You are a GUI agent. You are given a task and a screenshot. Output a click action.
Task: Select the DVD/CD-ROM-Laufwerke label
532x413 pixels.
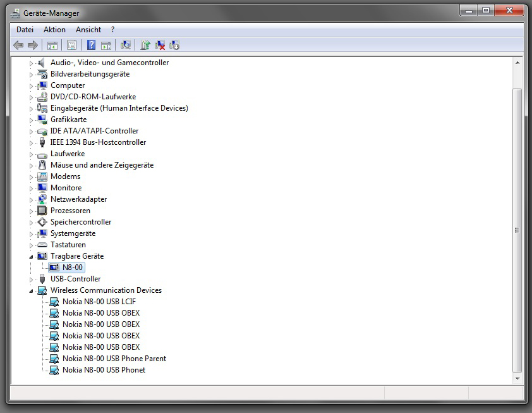tap(94, 97)
